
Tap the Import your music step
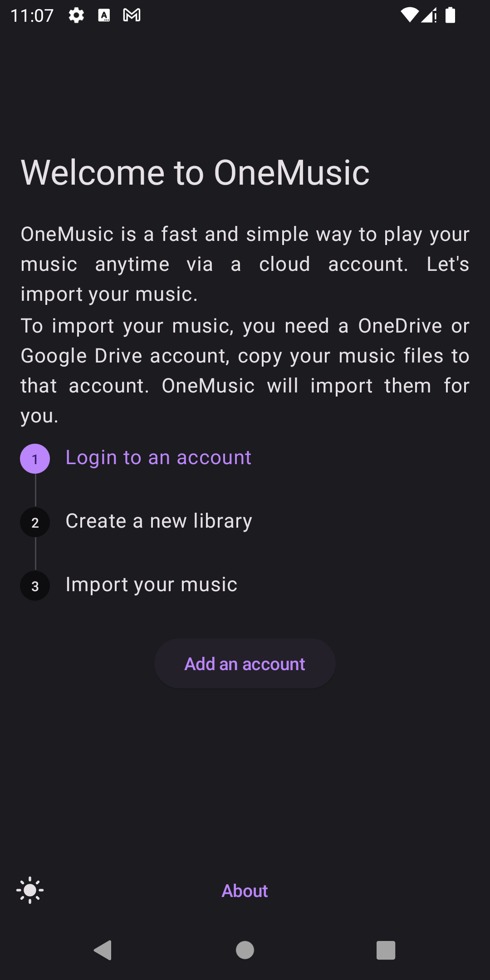pos(152,584)
